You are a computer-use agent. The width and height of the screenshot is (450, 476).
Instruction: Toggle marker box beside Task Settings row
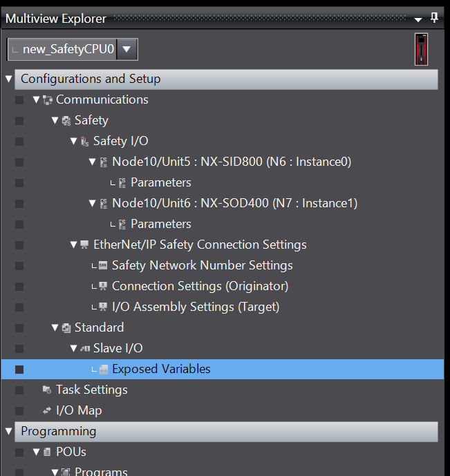[x=19, y=390]
